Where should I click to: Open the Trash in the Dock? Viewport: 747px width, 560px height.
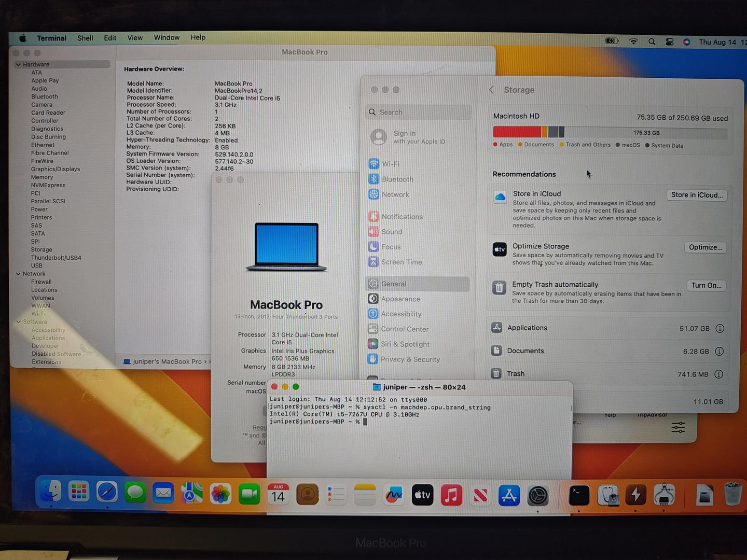732,495
